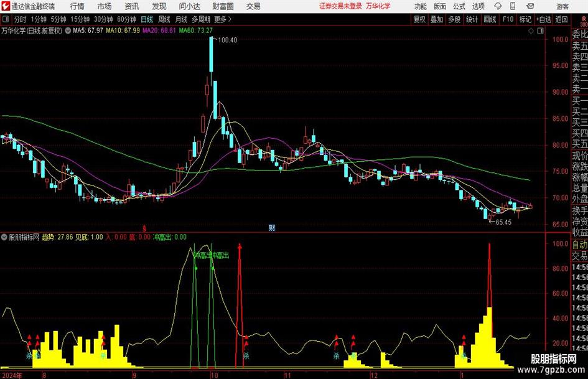
Task: Select the 周线 weekly period tab
Action: click(x=164, y=19)
